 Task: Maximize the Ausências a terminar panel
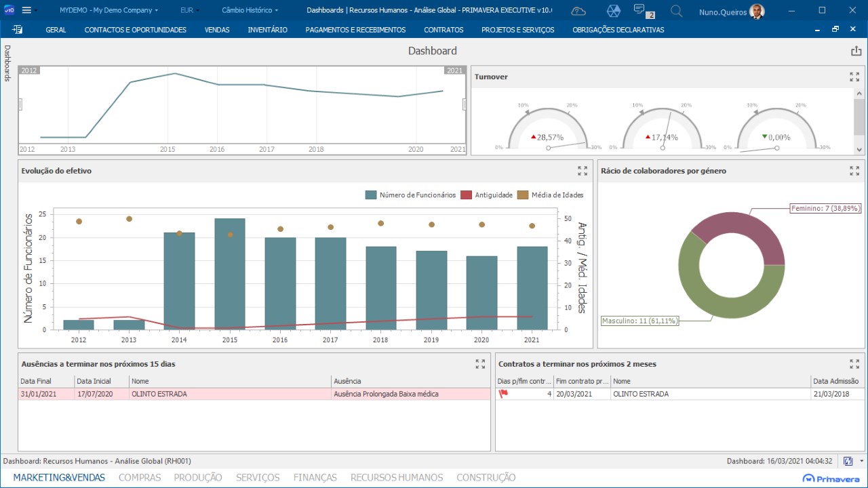(x=480, y=364)
